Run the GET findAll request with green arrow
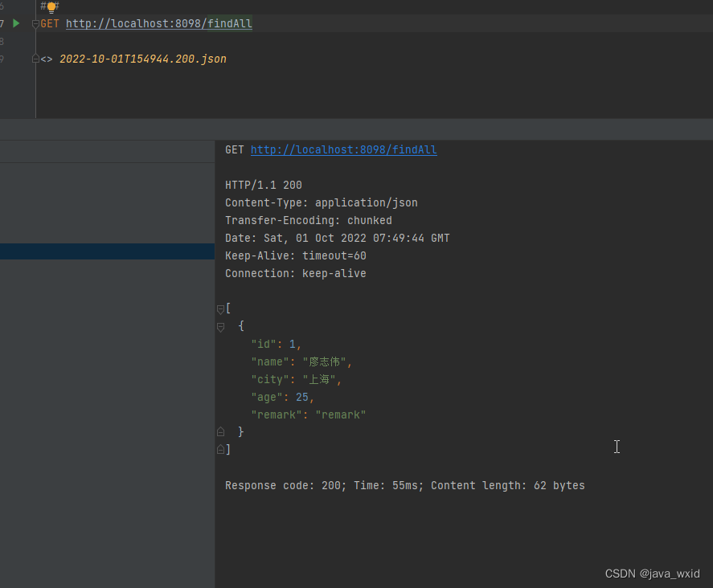 pyautogui.click(x=16, y=23)
